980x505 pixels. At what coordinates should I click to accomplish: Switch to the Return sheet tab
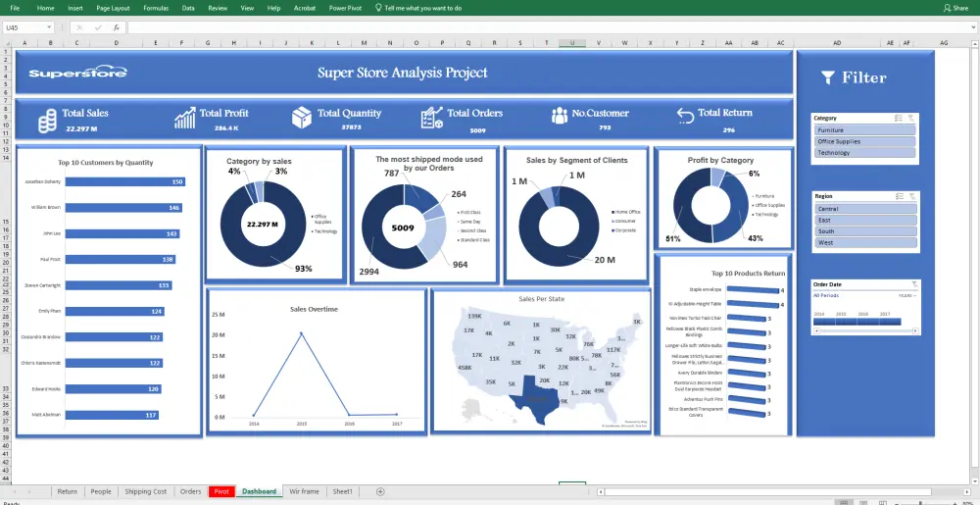tap(68, 492)
